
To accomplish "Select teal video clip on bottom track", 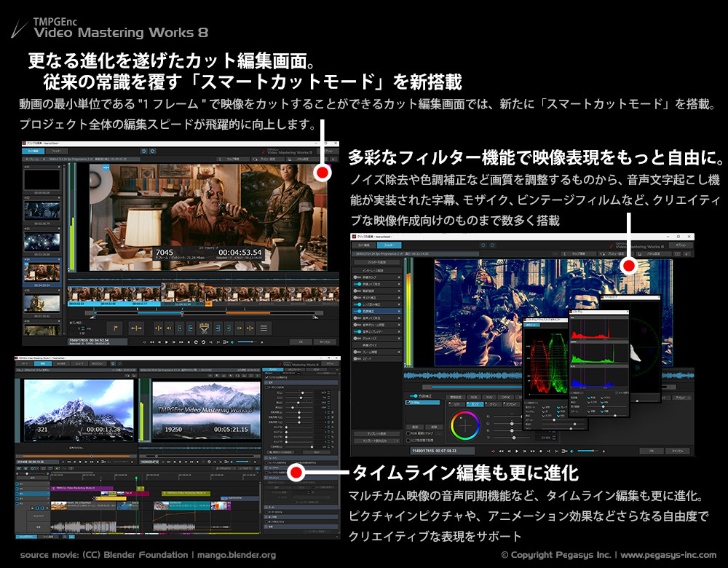I will pyautogui.click(x=183, y=505).
